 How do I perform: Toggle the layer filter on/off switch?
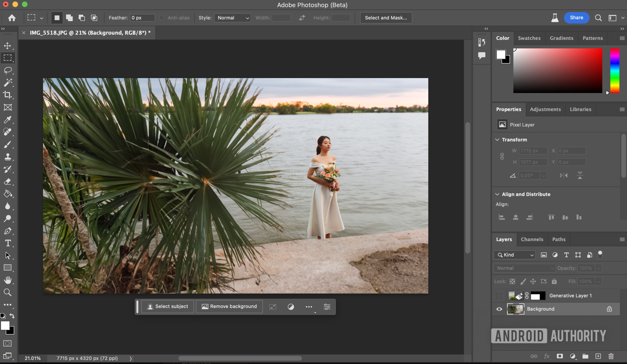(600, 255)
